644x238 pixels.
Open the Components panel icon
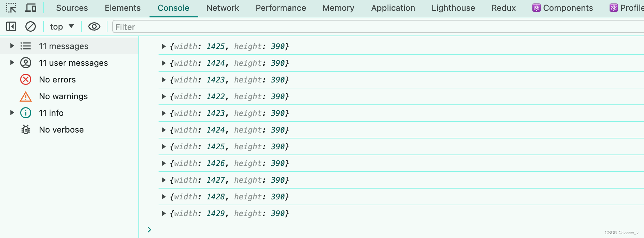[x=537, y=8]
